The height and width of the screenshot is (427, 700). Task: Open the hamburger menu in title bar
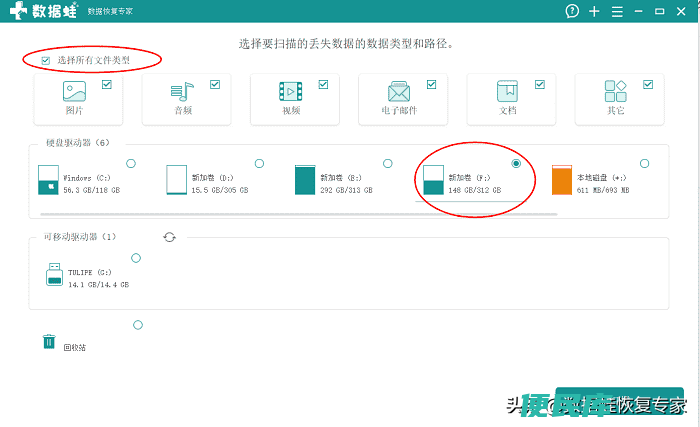[617, 12]
